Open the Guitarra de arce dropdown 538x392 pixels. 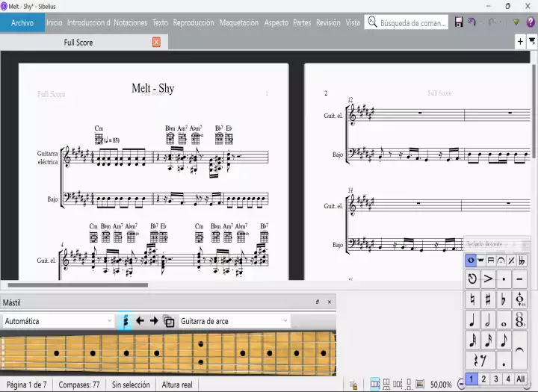click(x=235, y=321)
